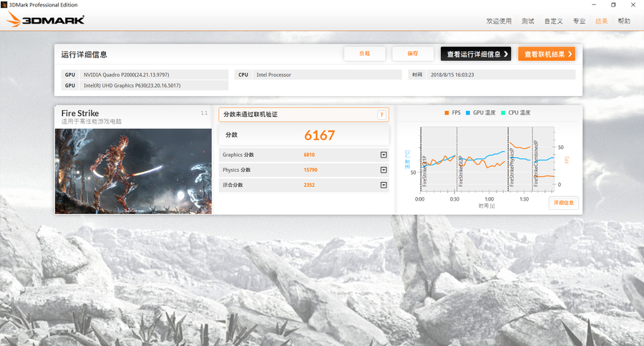Expand the Physics 分数 details
This screenshot has height=346, width=644.
pyautogui.click(x=384, y=170)
